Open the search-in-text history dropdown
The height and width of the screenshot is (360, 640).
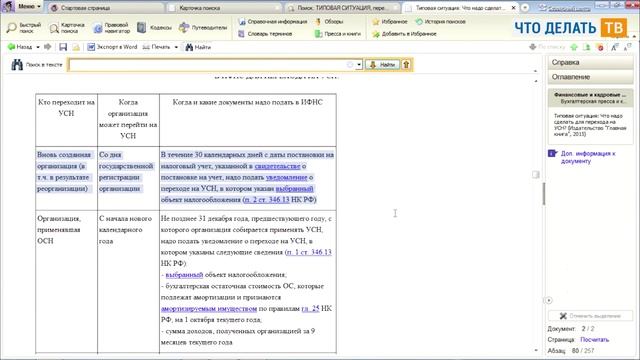(x=359, y=64)
